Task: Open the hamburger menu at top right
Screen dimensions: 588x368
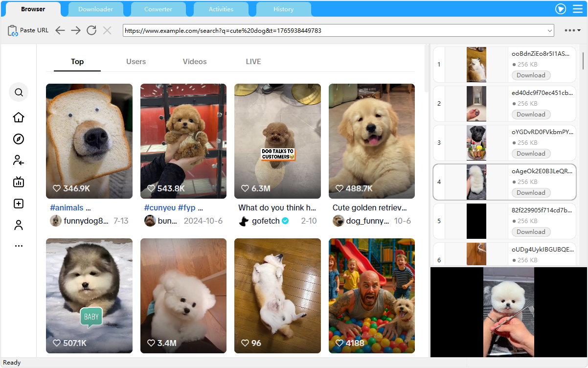Action: coord(578,9)
